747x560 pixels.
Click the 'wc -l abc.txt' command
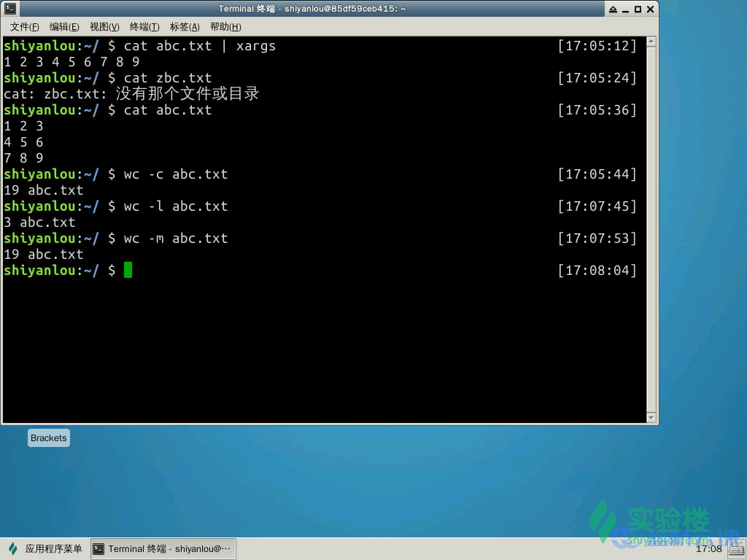tap(176, 206)
